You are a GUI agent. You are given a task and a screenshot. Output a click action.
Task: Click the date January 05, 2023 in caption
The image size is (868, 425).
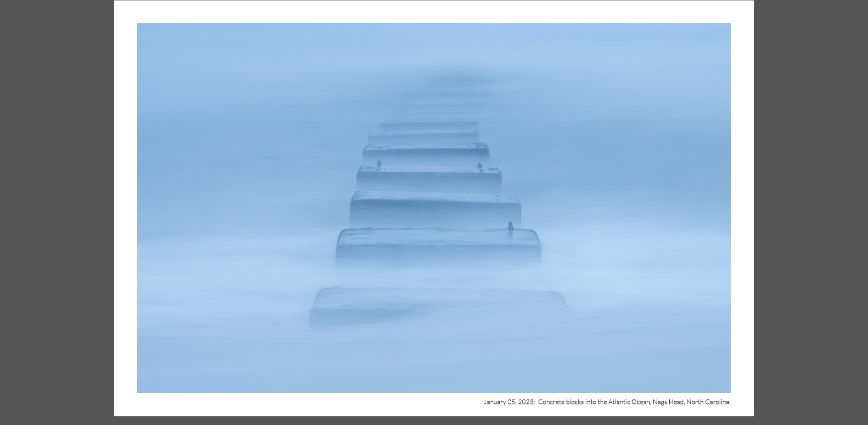[508, 402]
